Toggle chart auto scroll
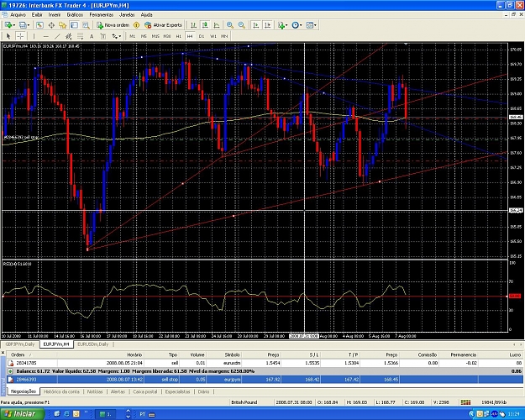The image size is (525, 420). click(256, 25)
